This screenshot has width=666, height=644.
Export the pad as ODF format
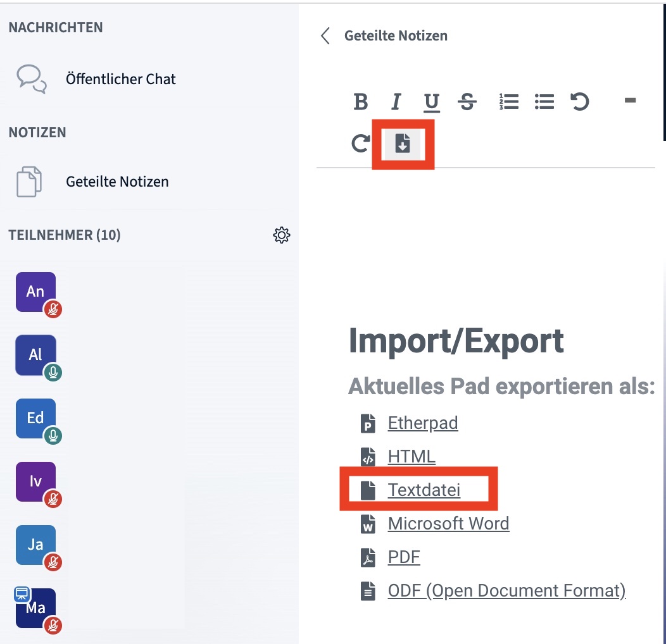(506, 590)
